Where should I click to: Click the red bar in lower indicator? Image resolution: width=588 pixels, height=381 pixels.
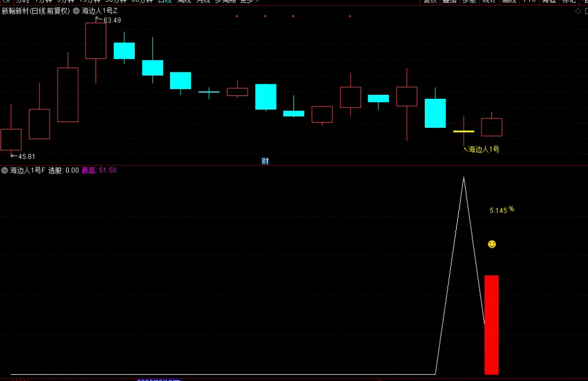[x=491, y=324]
